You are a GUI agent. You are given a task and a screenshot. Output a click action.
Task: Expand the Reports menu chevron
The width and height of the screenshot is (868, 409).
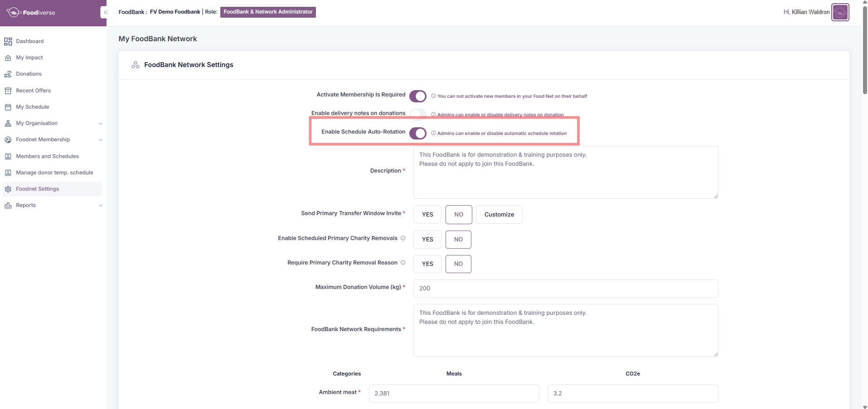coord(101,206)
